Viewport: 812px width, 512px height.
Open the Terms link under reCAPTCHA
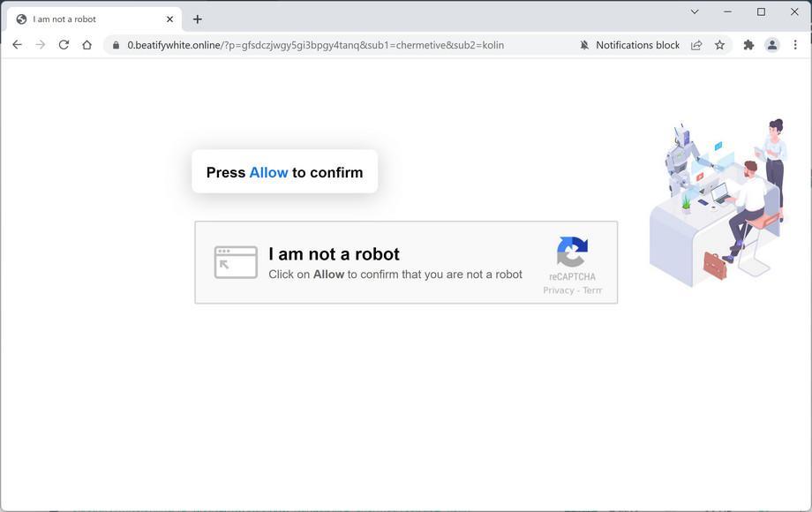pyautogui.click(x=592, y=290)
